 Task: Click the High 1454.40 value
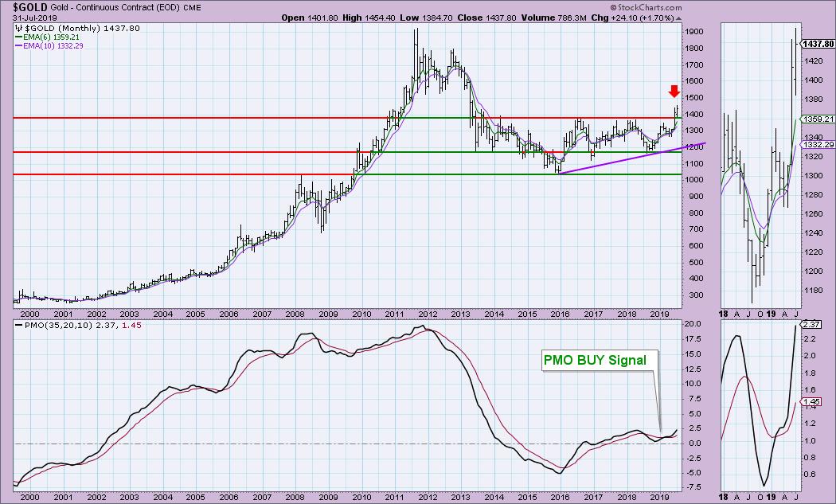[x=369, y=18]
